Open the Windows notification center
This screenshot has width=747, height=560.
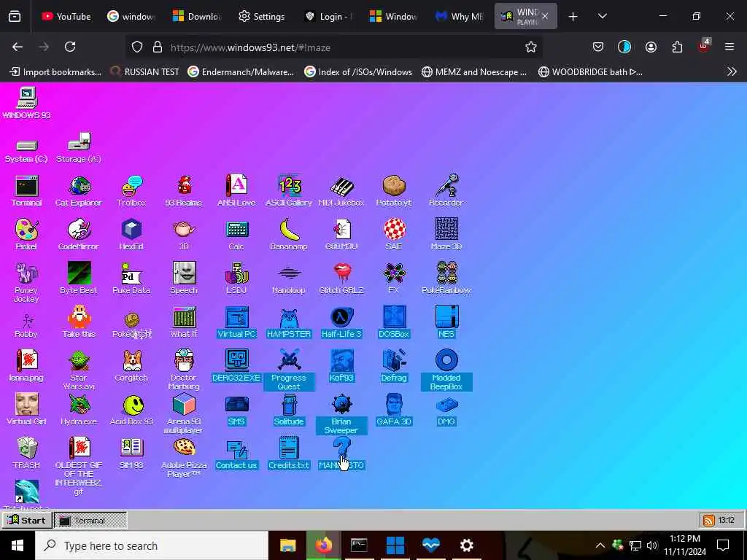click(723, 545)
